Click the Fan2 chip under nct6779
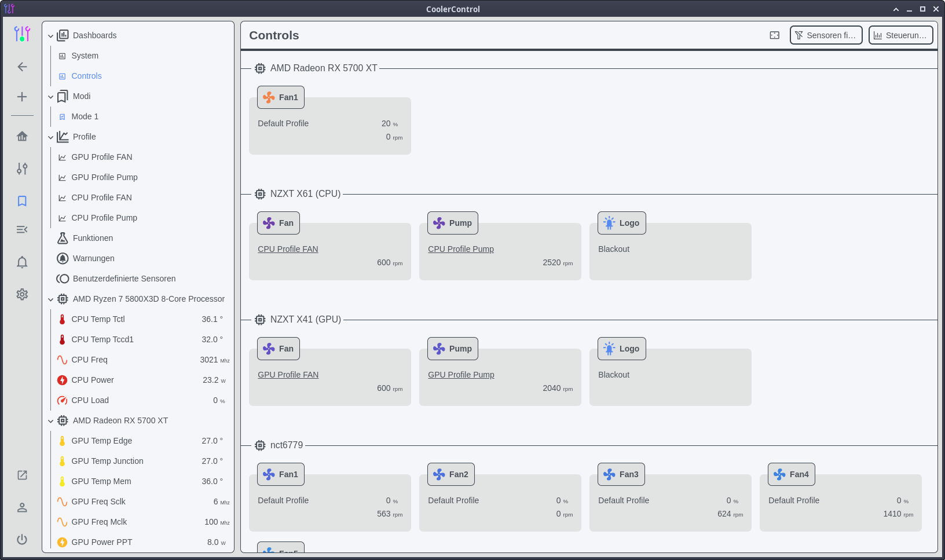This screenshot has height=560, width=945. [x=451, y=474]
